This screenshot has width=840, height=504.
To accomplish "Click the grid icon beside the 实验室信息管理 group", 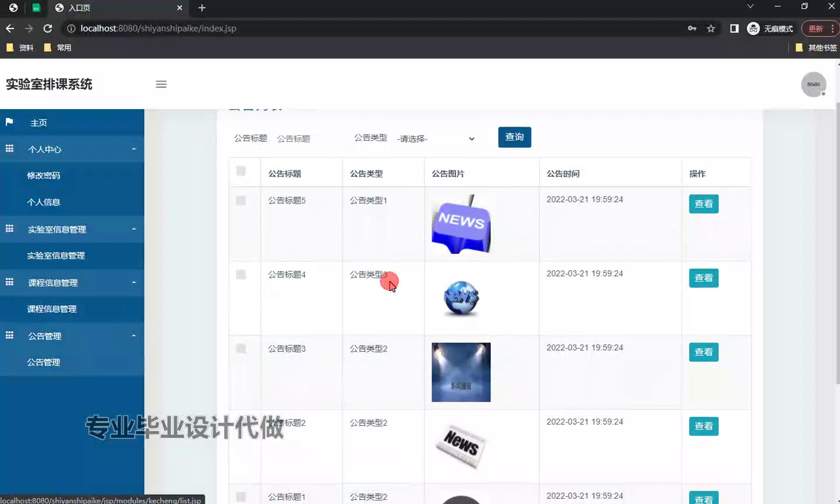I will tap(9, 229).
